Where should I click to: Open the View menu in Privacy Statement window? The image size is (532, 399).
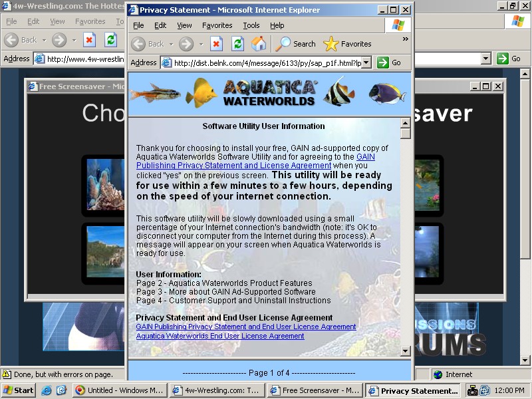(x=184, y=25)
